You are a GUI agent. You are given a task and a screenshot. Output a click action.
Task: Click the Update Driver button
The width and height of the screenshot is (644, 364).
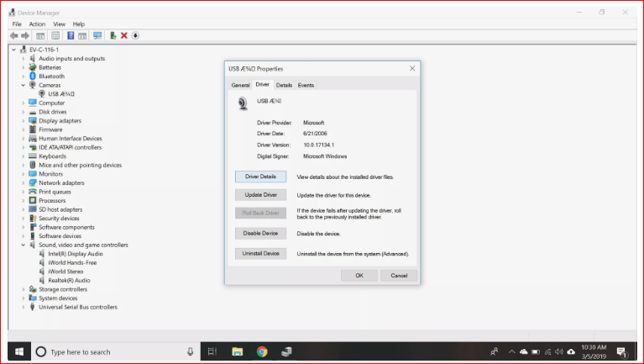(x=261, y=195)
